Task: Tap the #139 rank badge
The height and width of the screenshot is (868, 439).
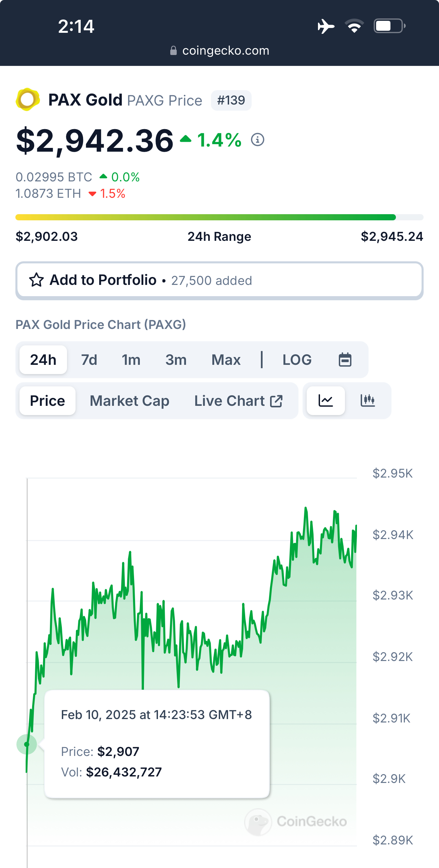Action: [231, 100]
